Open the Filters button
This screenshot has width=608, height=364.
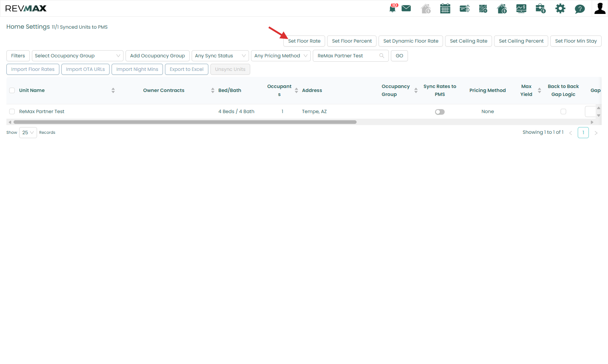tap(18, 56)
